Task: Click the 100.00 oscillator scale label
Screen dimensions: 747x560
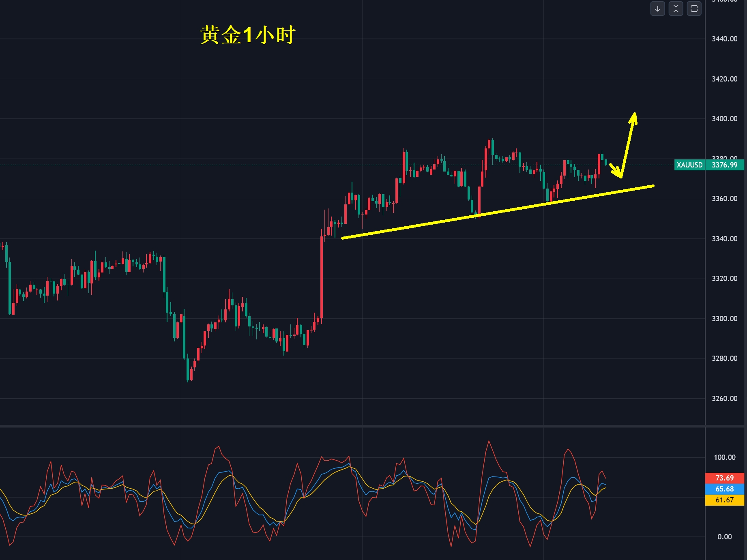Action: click(x=725, y=457)
